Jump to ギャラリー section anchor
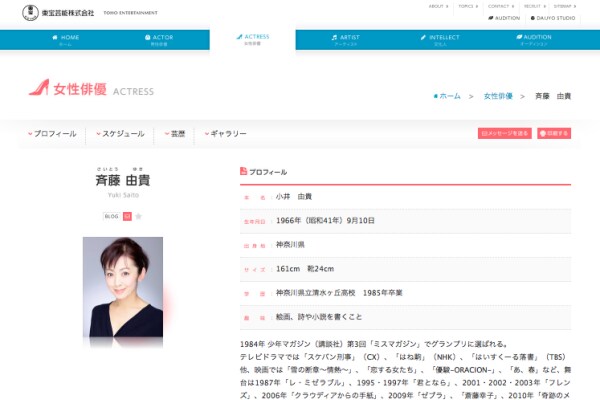Image resolution: width=600 pixels, height=400 pixels. point(225,134)
